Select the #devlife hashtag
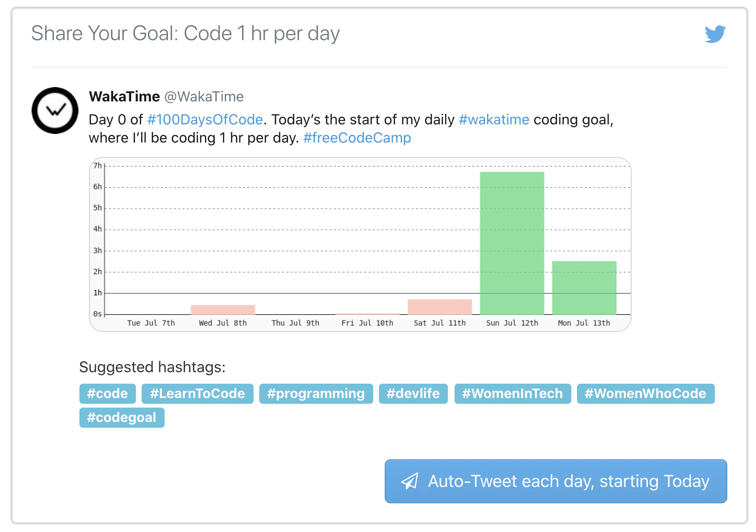 pos(413,394)
